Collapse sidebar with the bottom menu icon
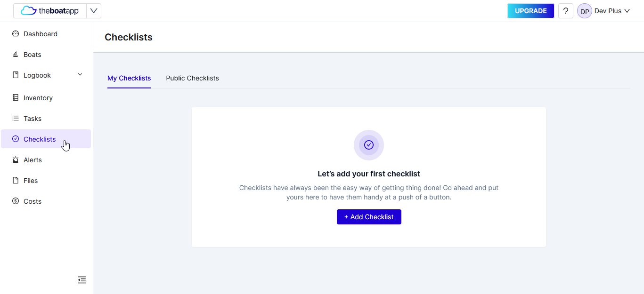The height and width of the screenshot is (294, 644). pyautogui.click(x=82, y=280)
